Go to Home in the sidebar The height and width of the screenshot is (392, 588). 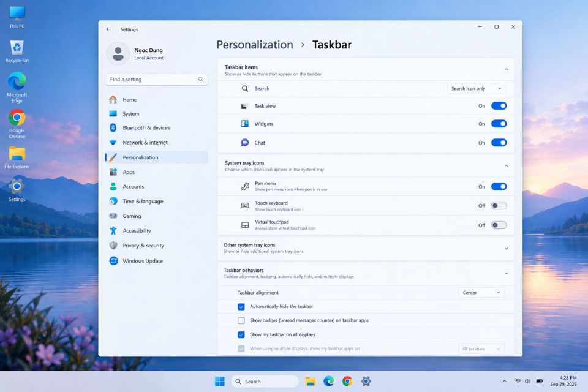pos(157,100)
